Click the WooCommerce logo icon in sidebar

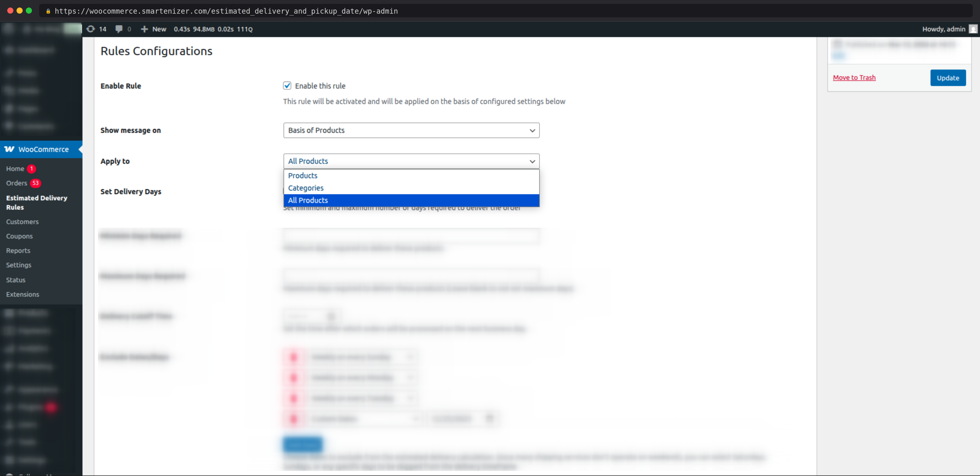click(x=10, y=149)
